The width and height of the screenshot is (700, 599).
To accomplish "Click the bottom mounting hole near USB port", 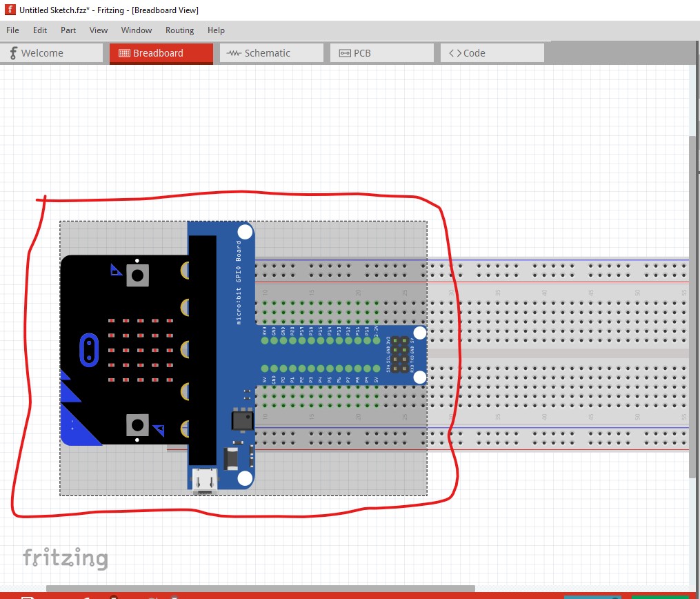I will [245, 478].
